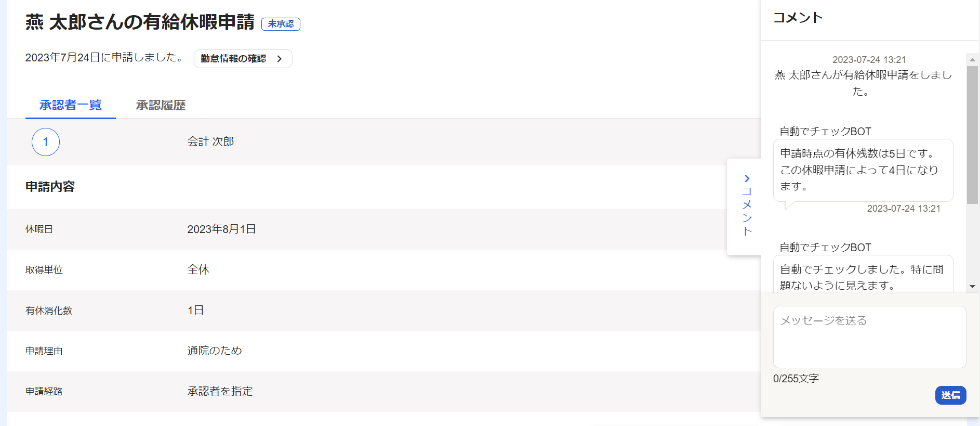Collapse the comment panel with the chevron icon
Viewport: 980px width, 426px height.
tap(747, 178)
